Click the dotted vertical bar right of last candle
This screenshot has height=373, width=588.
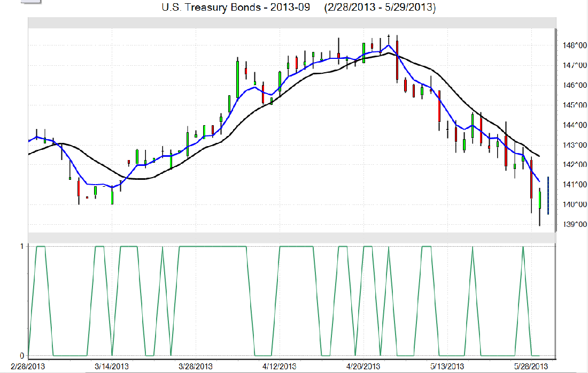point(548,192)
